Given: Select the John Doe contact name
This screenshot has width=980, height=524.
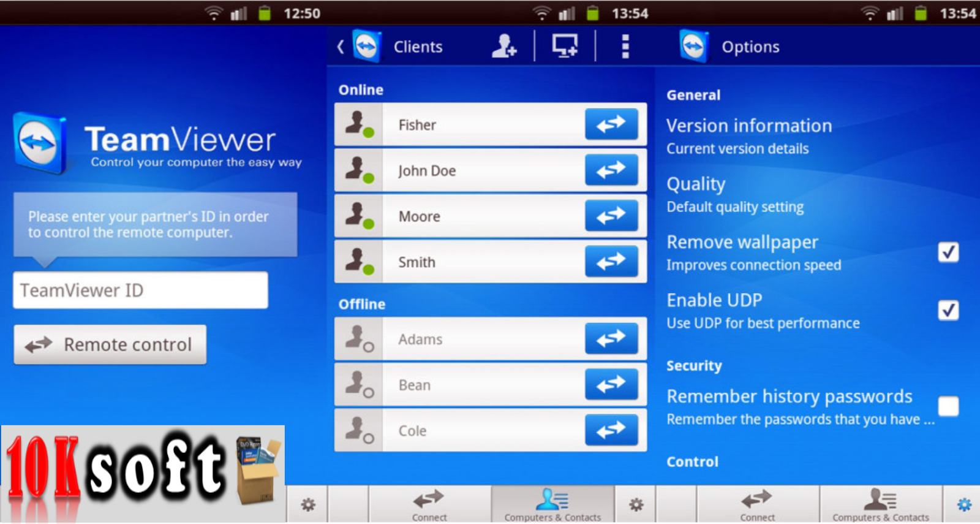Looking at the screenshot, I should click(427, 170).
